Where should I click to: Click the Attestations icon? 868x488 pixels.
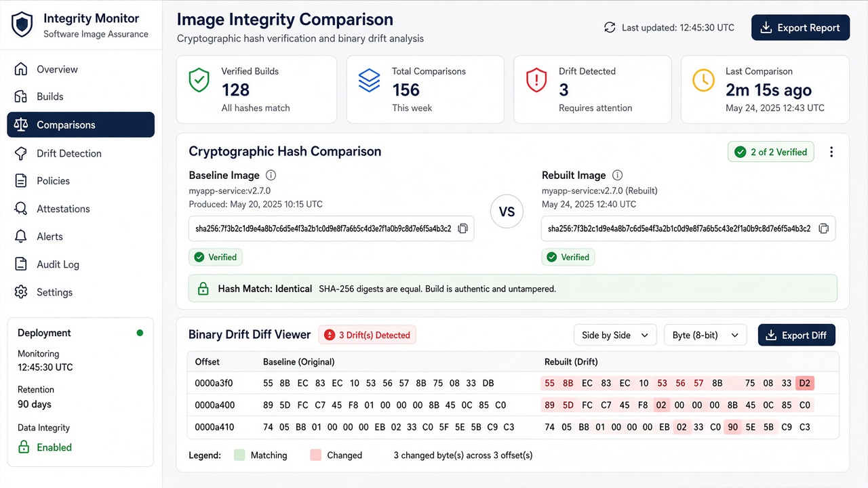click(x=21, y=209)
